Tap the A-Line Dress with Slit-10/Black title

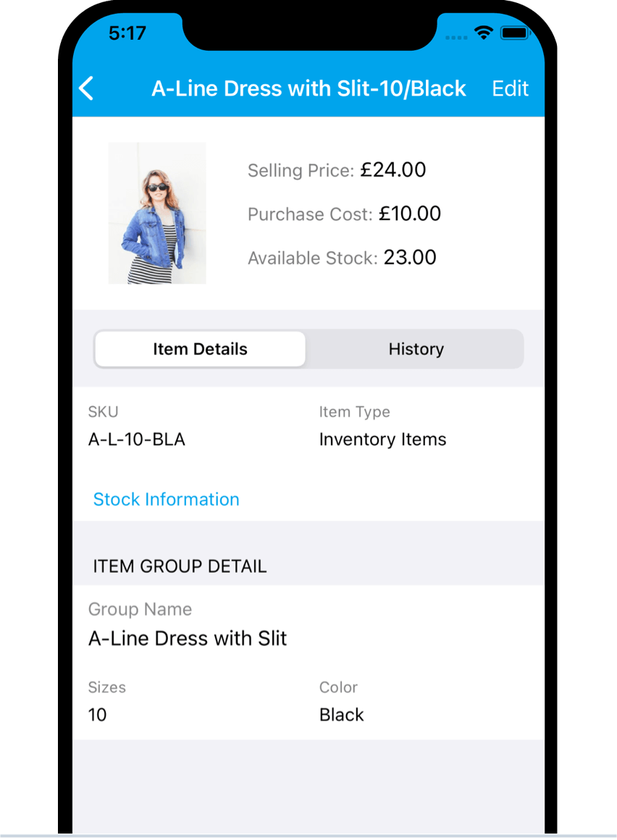pos(308,88)
